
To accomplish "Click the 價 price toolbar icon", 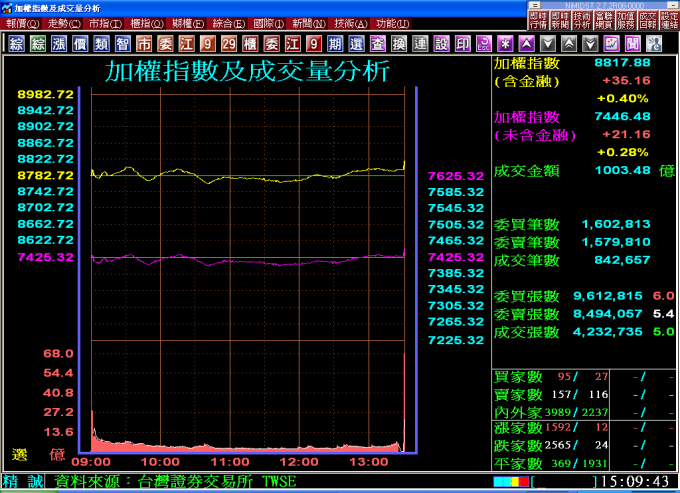I will pyautogui.click(x=80, y=44).
